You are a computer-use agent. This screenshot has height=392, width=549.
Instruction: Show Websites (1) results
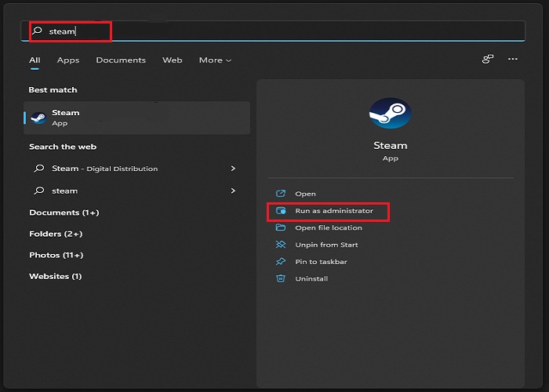pos(56,277)
